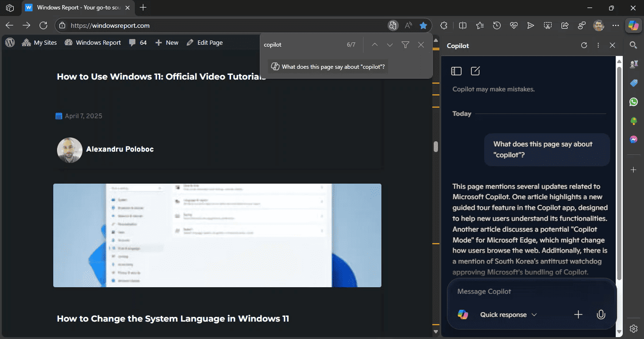Image resolution: width=644 pixels, height=339 pixels.
Task: Open sidebar Shopping tag icon
Action: coord(634,83)
